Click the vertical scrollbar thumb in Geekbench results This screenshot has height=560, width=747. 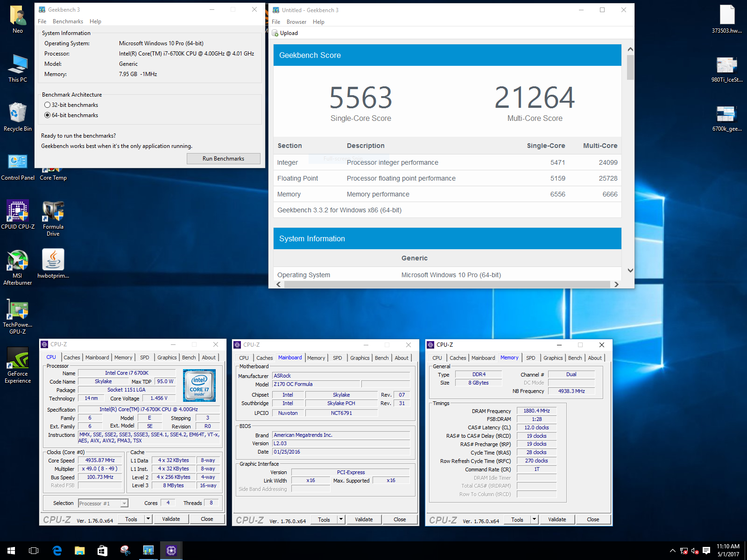click(630, 68)
